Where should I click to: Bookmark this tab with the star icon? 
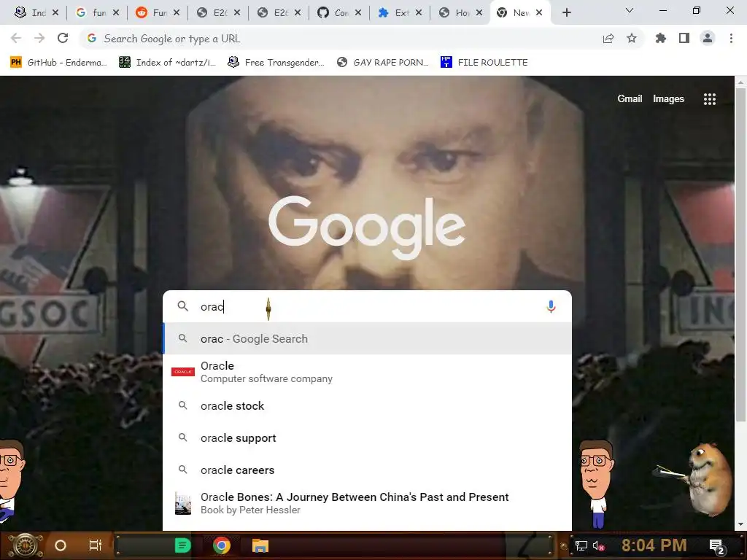(x=632, y=38)
